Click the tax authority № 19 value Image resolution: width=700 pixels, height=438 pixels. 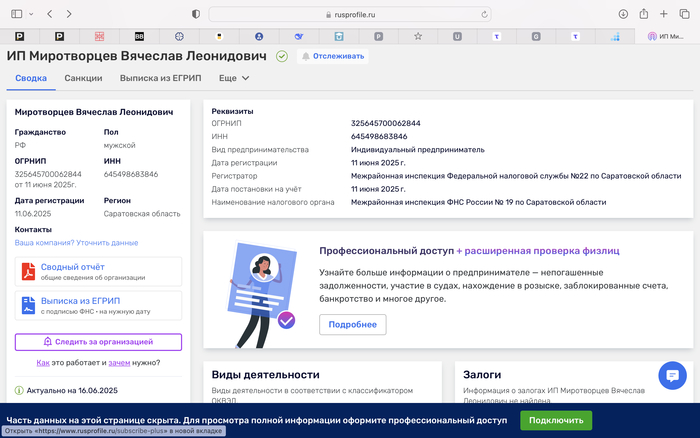[479, 202]
